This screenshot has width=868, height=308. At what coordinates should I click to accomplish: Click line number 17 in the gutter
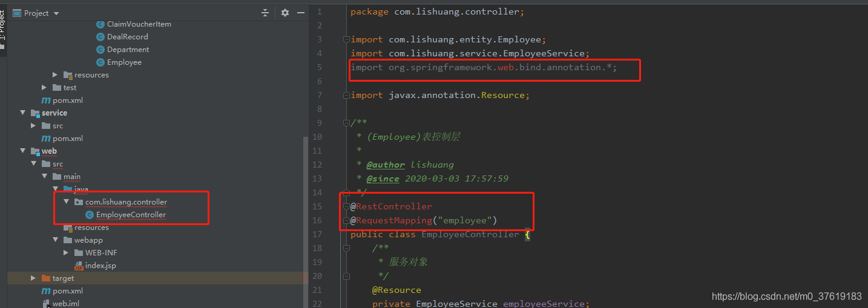pyautogui.click(x=317, y=234)
